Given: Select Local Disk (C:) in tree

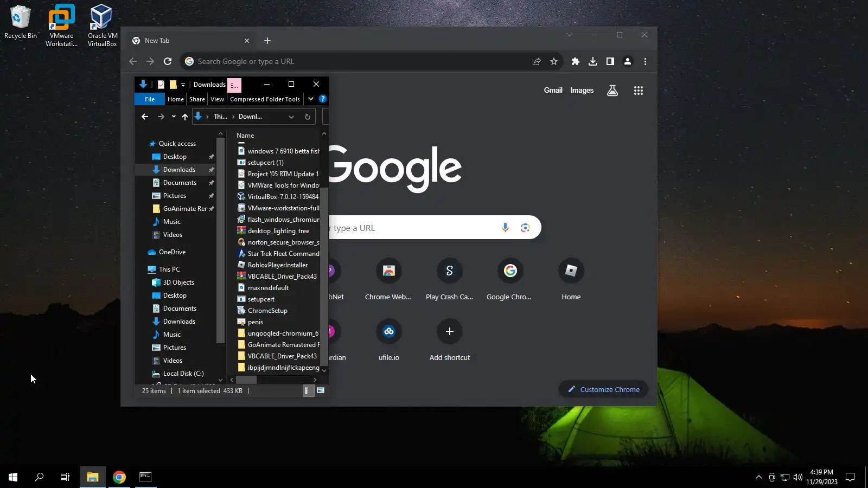Looking at the screenshot, I should tap(183, 374).
